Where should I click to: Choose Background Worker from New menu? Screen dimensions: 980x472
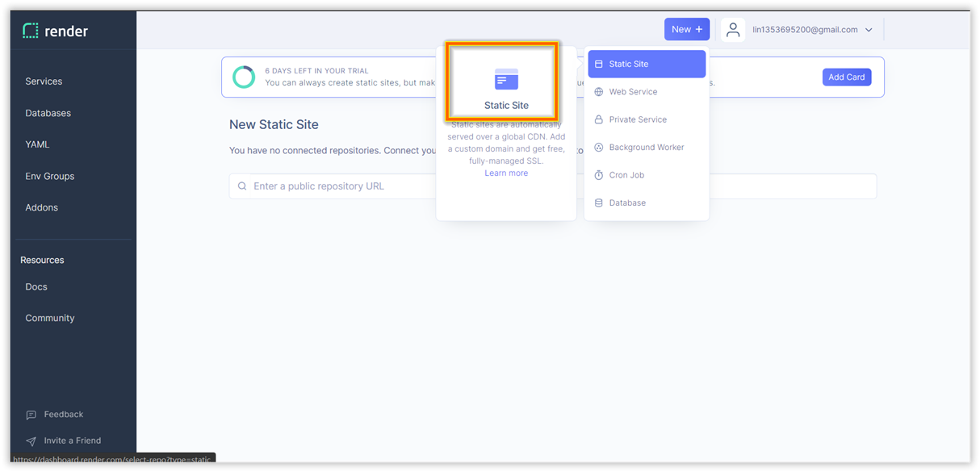click(647, 147)
